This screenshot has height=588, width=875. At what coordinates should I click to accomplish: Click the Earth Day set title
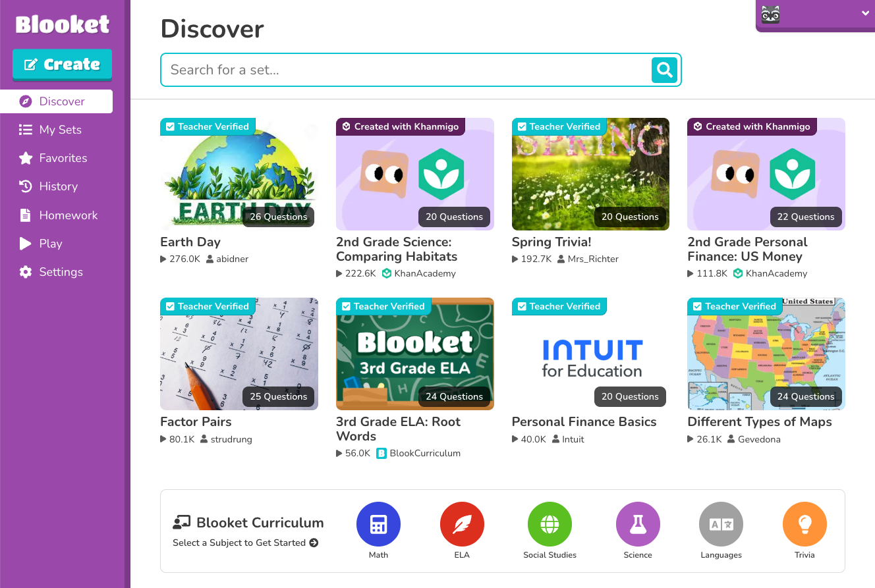pyautogui.click(x=190, y=242)
